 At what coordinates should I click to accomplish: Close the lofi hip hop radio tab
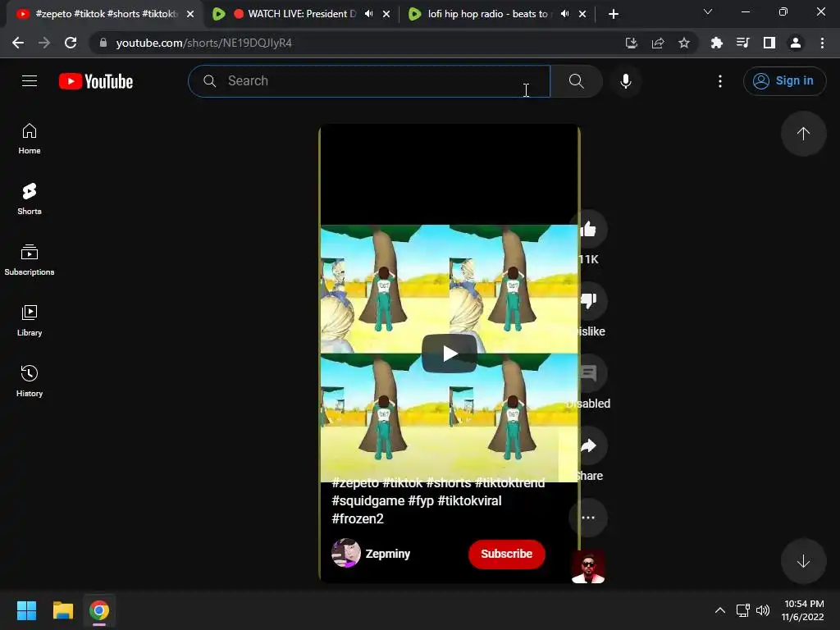coord(582,14)
